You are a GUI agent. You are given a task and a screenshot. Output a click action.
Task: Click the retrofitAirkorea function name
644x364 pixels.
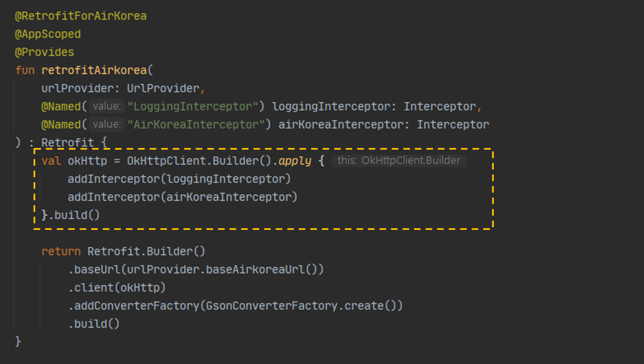(94, 70)
